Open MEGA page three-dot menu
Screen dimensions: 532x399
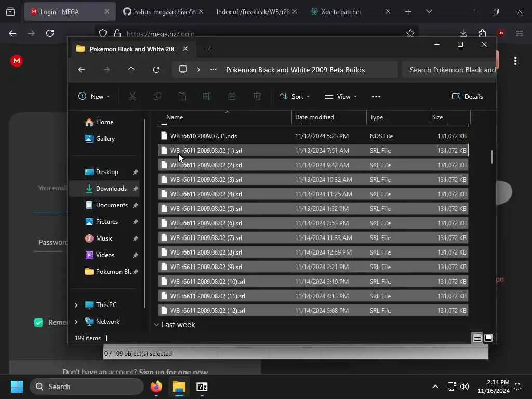tap(515, 61)
